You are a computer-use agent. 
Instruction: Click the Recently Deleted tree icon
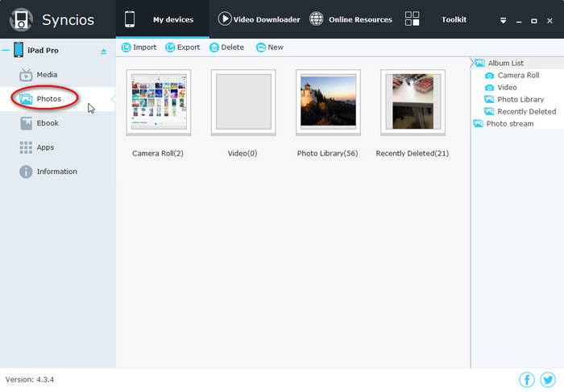(489, 112)
